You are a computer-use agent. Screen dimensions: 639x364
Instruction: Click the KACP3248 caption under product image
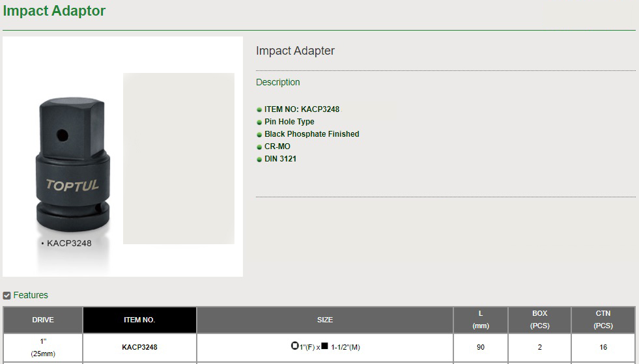[x=66, y=244]
